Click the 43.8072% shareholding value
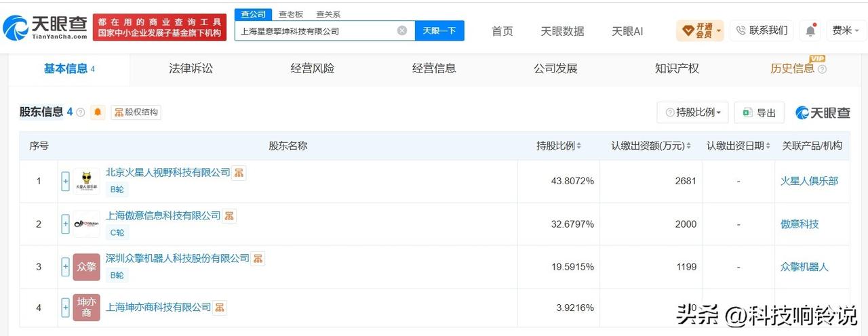 [572, 181]
